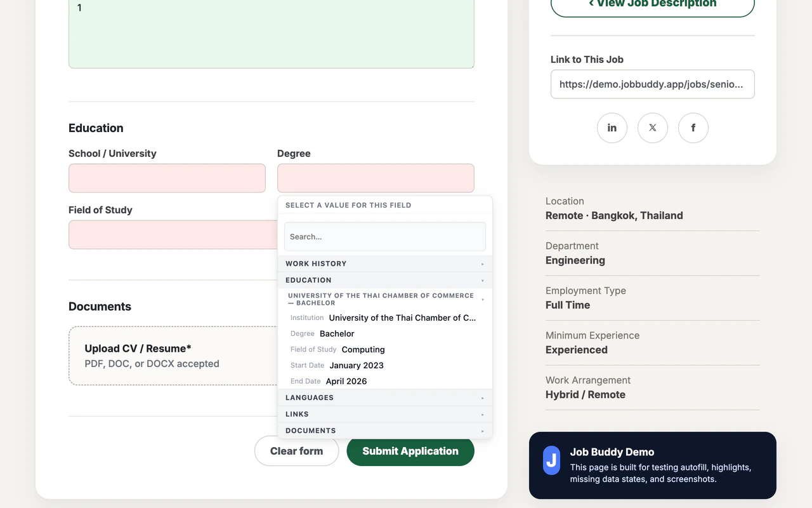Click the Hybrid / Remote value
This screenshot has height=508, width=812.
coord(586,394)
